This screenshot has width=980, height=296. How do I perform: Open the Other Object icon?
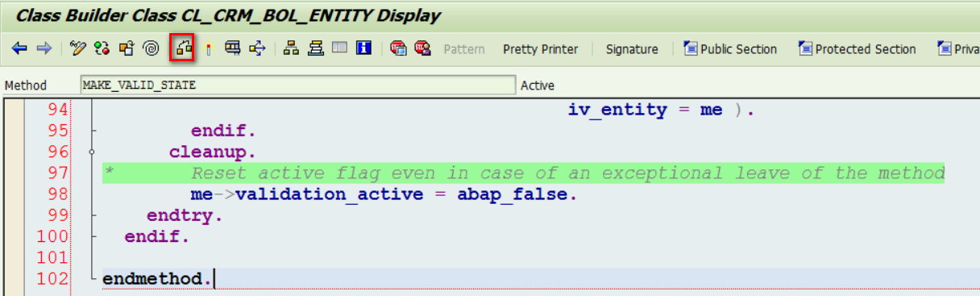[126, 48]
